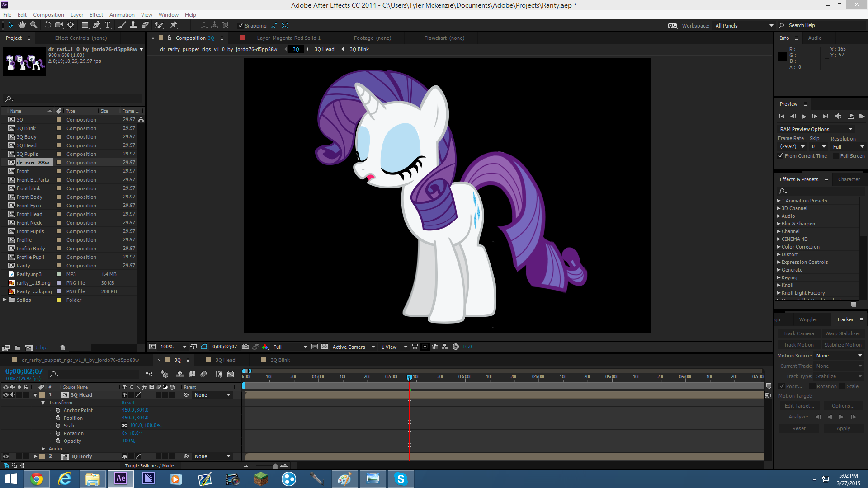Viewport: 868px width, 488px height.
Task: Open the Animation menu
Action: click(122, 15)
